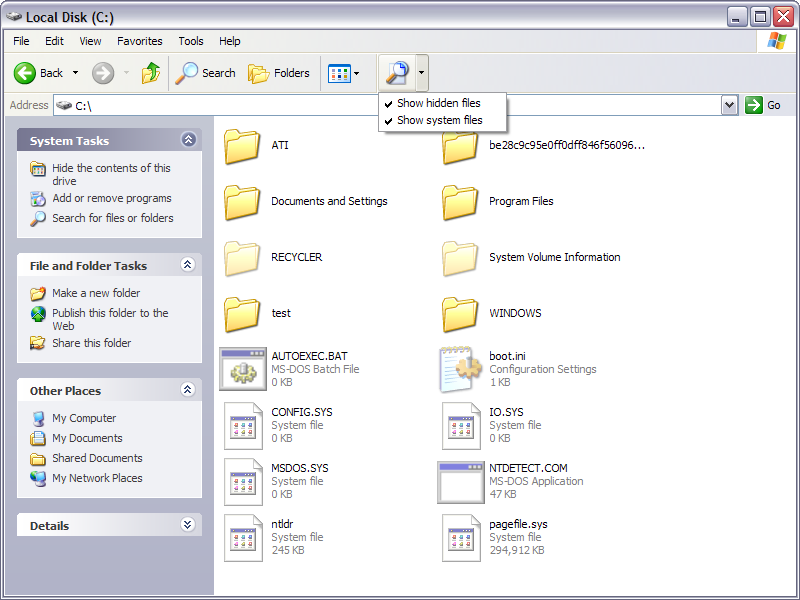The width and height of the screenshot is (800, 600).
Task: Open the Search toolbar button
Action: (x=206, y=73)
